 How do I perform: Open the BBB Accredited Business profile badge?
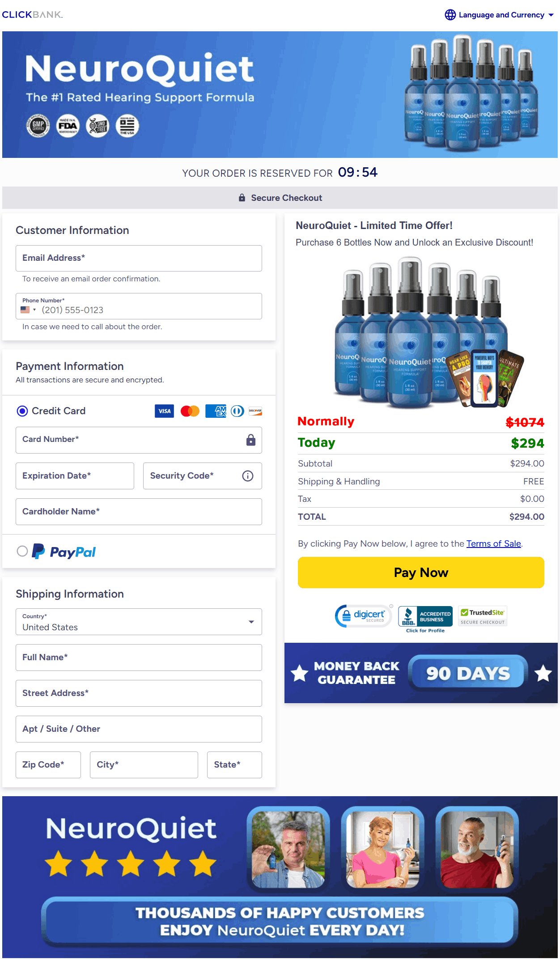425,619
